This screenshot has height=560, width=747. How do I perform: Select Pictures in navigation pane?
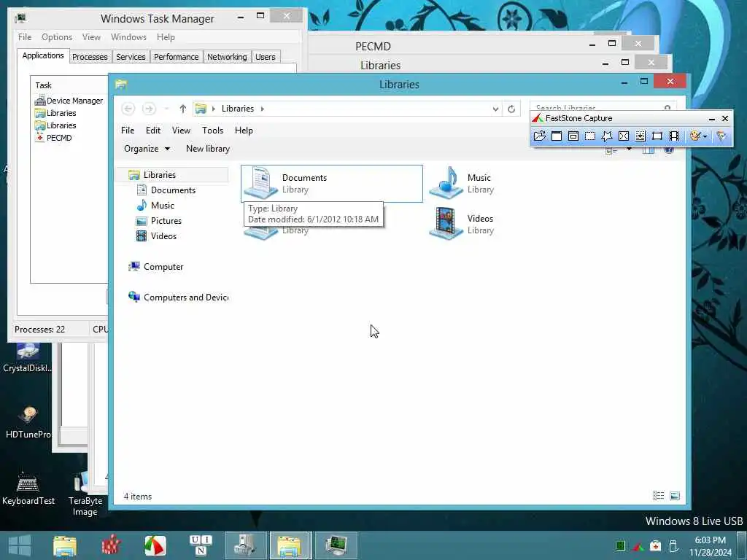point(166,220)
